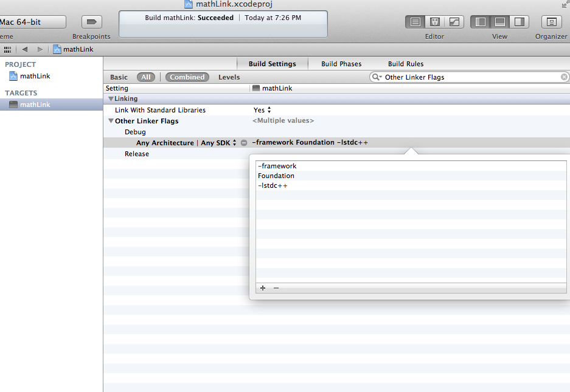The height and width of the screenshot is (392, 570).
Task: Select -framework entry in popover list
Action: 411,166
